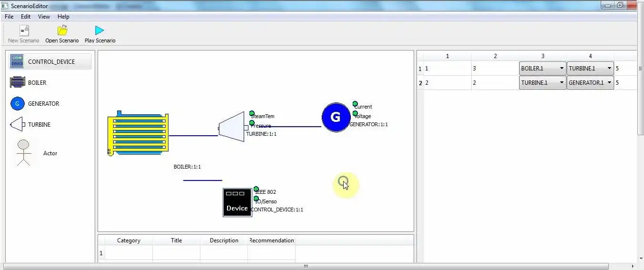Select the Actor stick figure

point(23,152)
